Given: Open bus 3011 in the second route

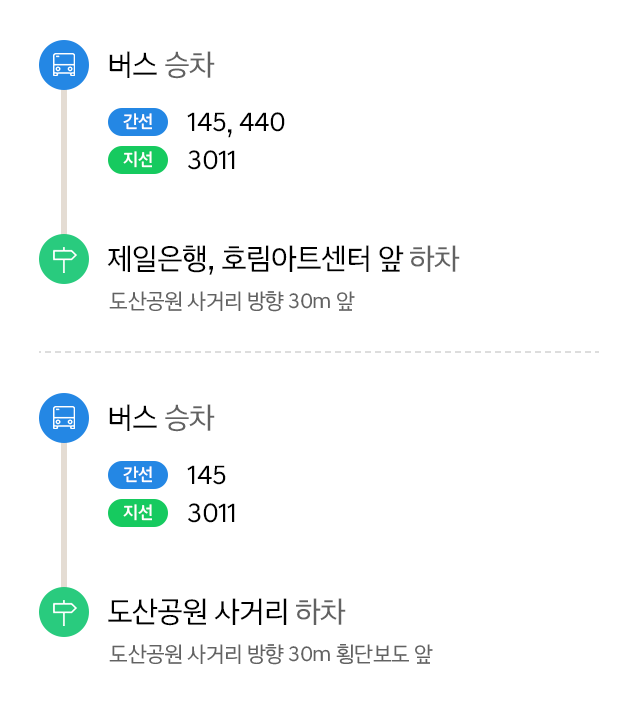Looking at the screenshot, I should [x=212, y=513].
